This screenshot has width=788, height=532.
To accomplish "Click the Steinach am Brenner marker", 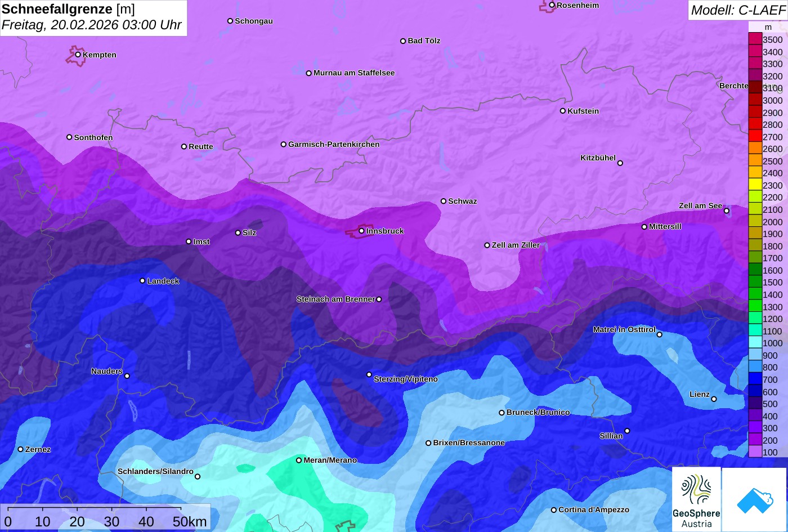I will pyautogui.click(x=379, y=299).
